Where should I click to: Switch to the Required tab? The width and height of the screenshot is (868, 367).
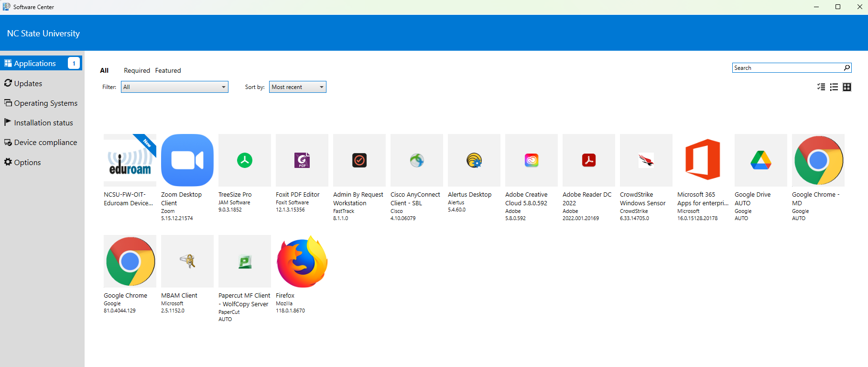pyautogui.click(x=137, y=70)
